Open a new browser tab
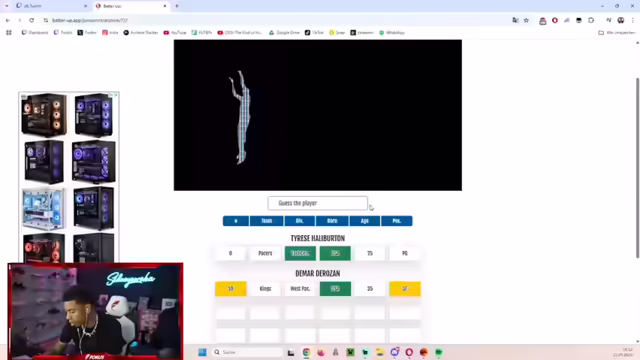 (x=177, y=6)
